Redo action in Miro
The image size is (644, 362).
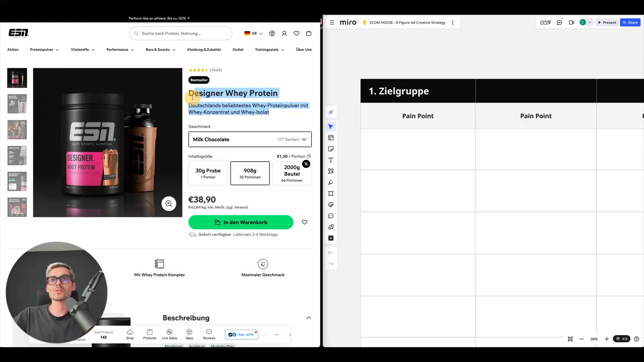point(331,264)
